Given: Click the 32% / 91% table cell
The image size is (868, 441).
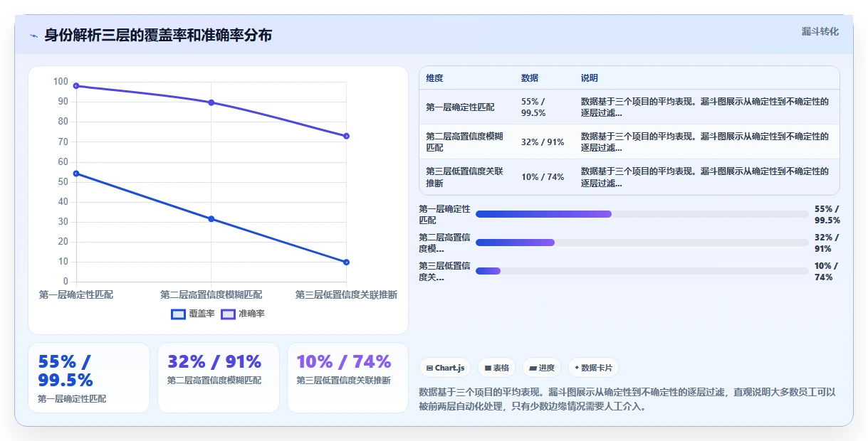Looking at the screenshot, I should coord(545,142).
